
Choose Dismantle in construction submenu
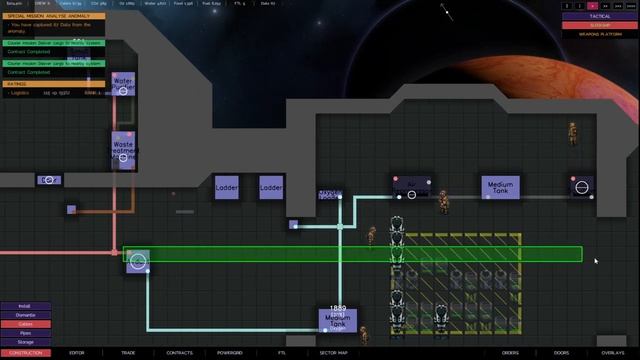(x=26, y=315)
